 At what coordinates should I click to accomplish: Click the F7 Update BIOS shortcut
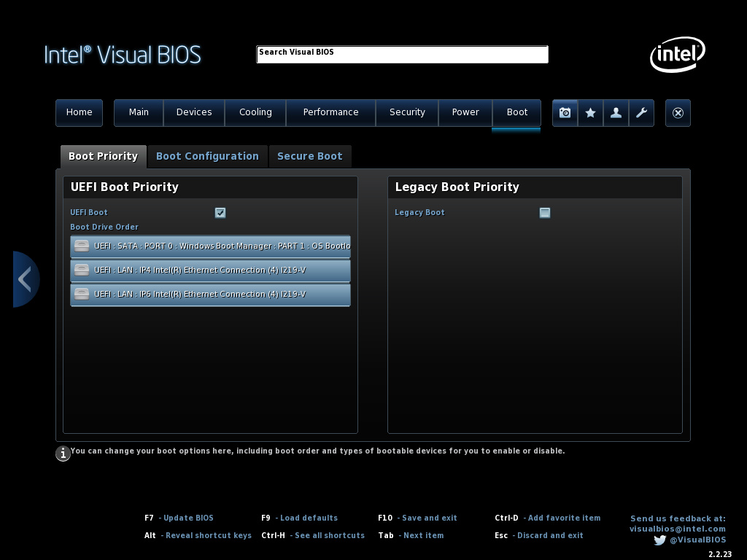tap(179, 518)
